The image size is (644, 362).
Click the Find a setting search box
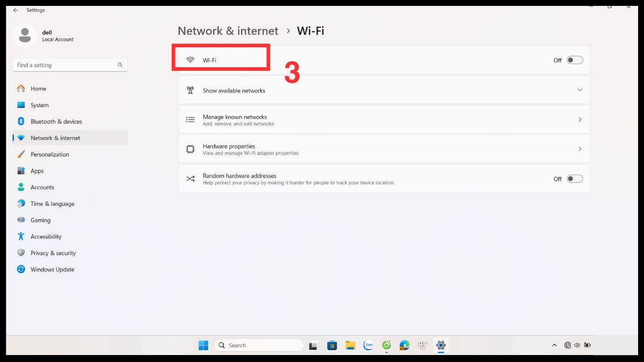(x=70, y=64)
